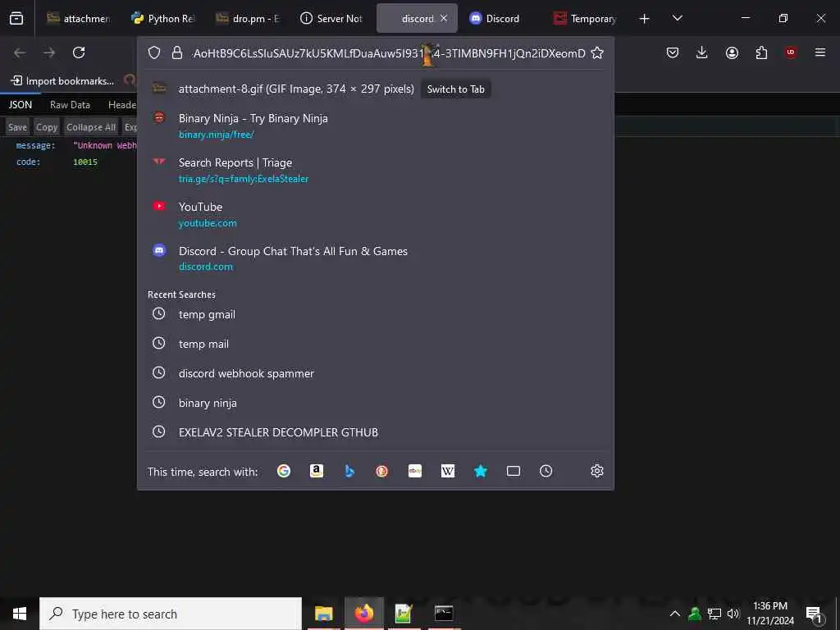Choose 'EXELAV2 STEALER DECOMPLER GTHUB' search
The image size is (840, 630).
(376, 431)
